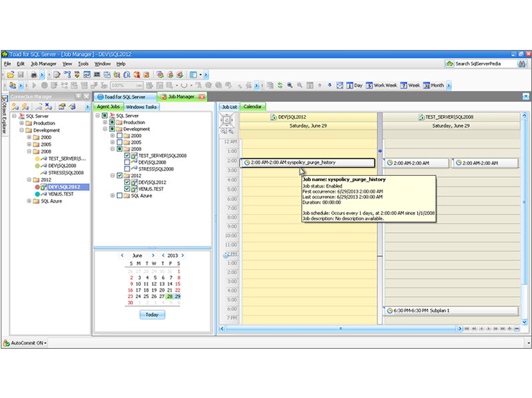Image resolution: width=532 pixels, height=398 pixels.
Task: Click the dark monitor screen toolbar icon
Action: click(x=97, y=75)
